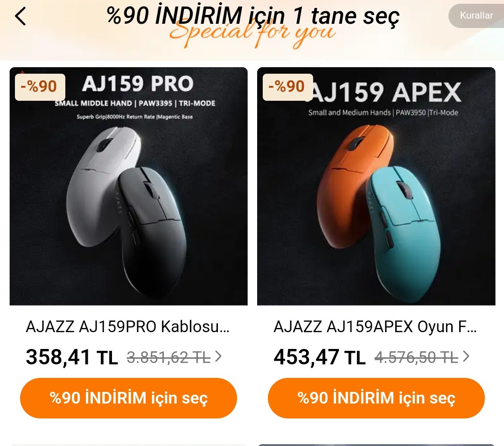
Task: Expand price details chevron next to 3.851,62 TL
Action: (218, 356)
